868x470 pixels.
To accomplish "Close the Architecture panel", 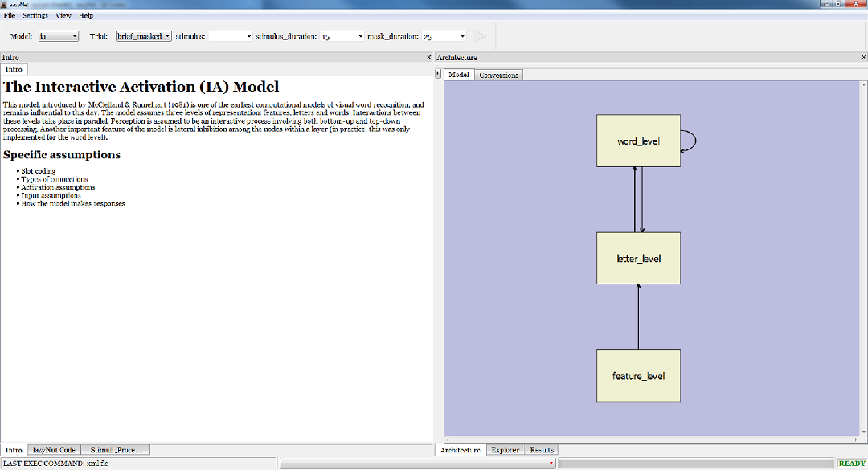I will pyautogui.click(x=862, y=58).
